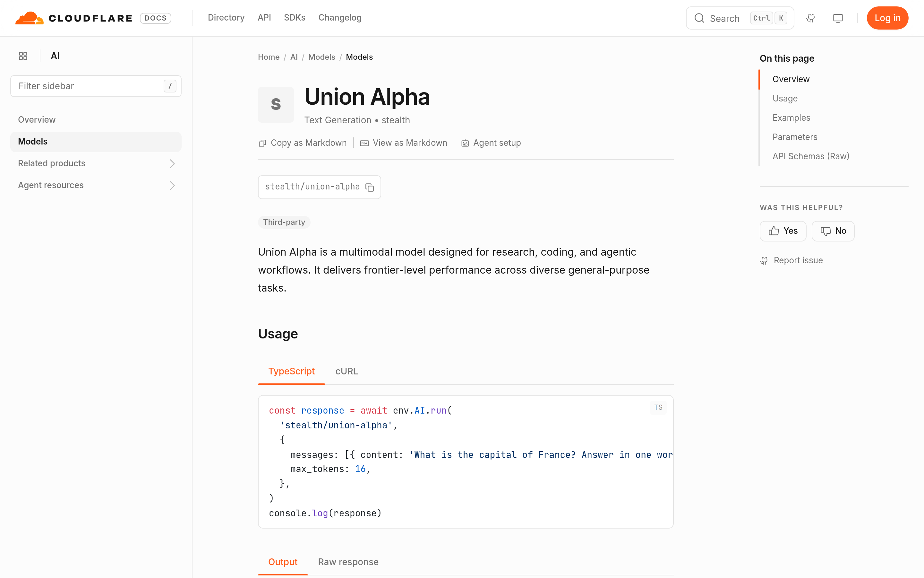Switch to the cURL tab

[x=347, y=371]
